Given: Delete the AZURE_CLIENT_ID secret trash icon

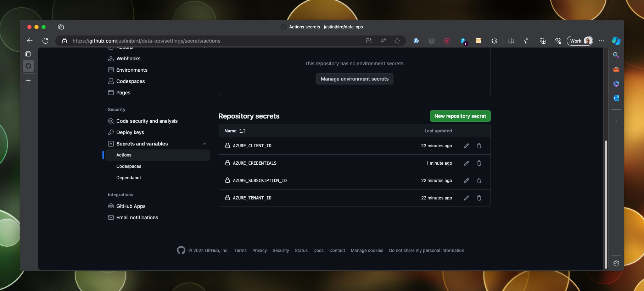Looking at the screenshot, I should [x=479, y=146].
